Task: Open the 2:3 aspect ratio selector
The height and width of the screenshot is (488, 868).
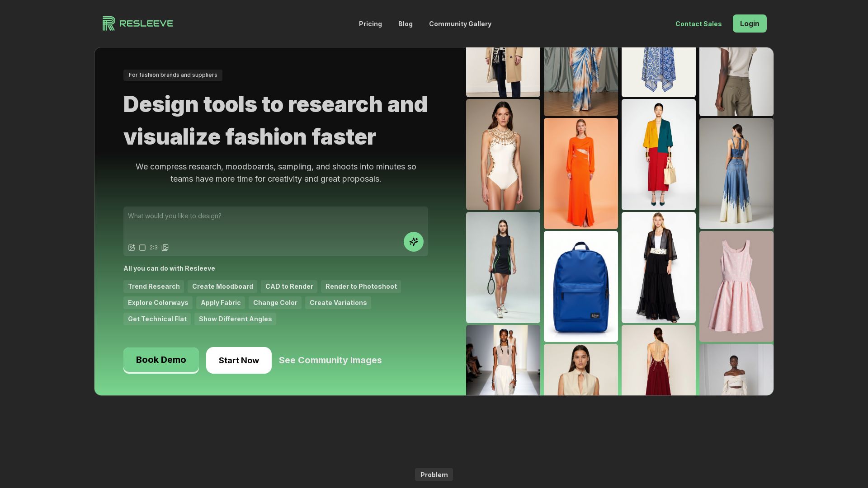Action: [x=154, y=248]
